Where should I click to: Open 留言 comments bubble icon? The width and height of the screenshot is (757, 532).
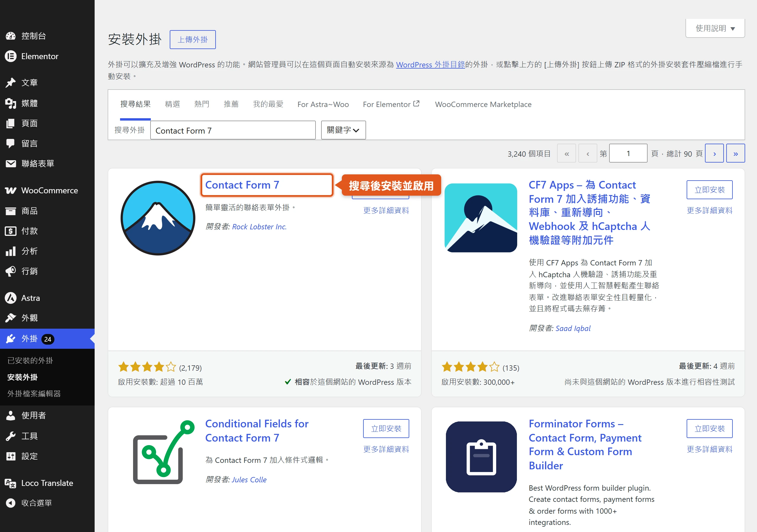point(11,143)
